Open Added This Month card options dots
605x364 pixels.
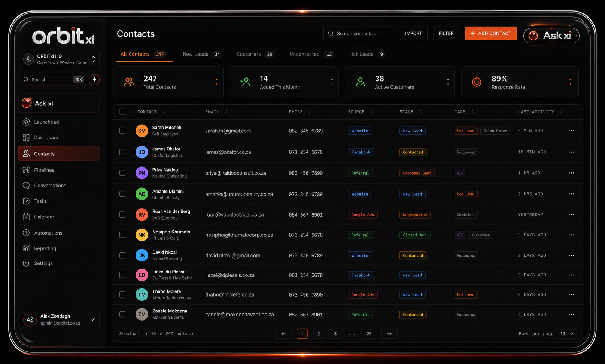click(332, 82)
